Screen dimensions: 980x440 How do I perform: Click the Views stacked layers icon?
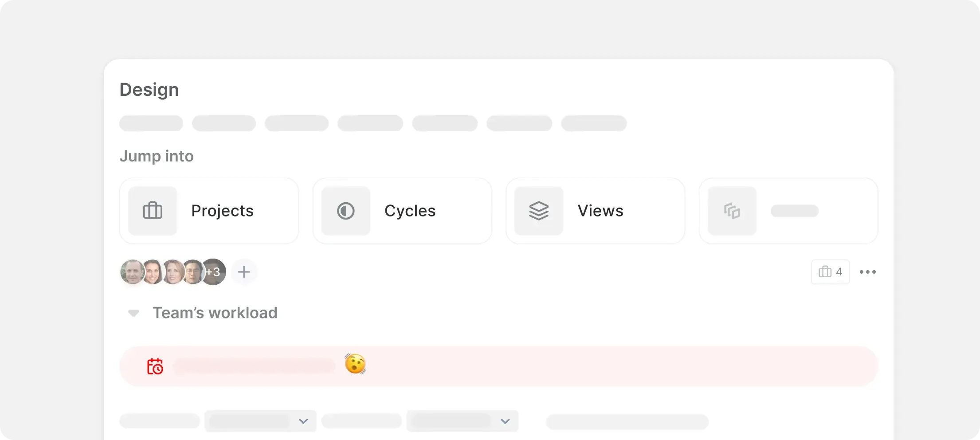539,211
